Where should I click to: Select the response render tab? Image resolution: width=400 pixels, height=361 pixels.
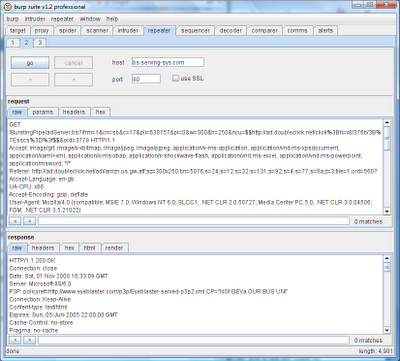114,248
